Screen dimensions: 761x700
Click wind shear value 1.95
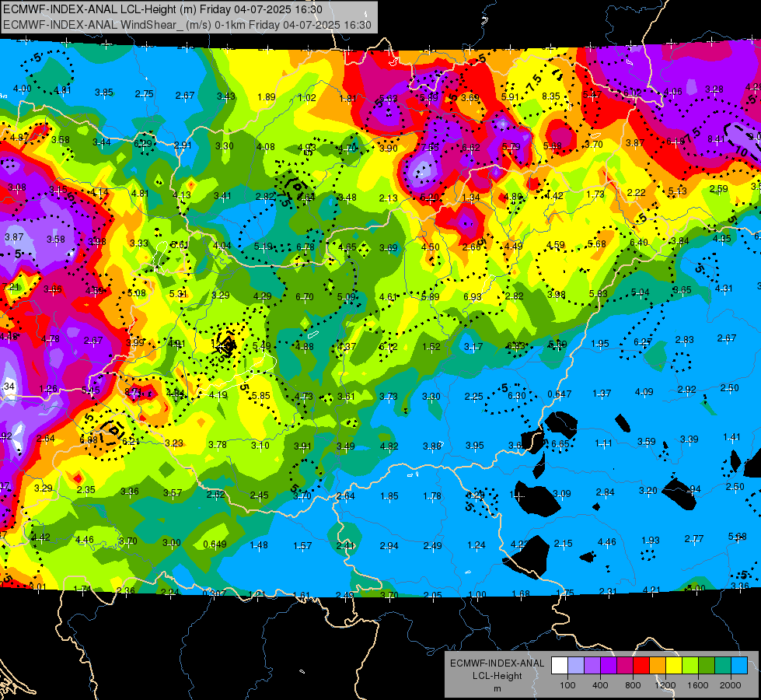tap(600, 343)
